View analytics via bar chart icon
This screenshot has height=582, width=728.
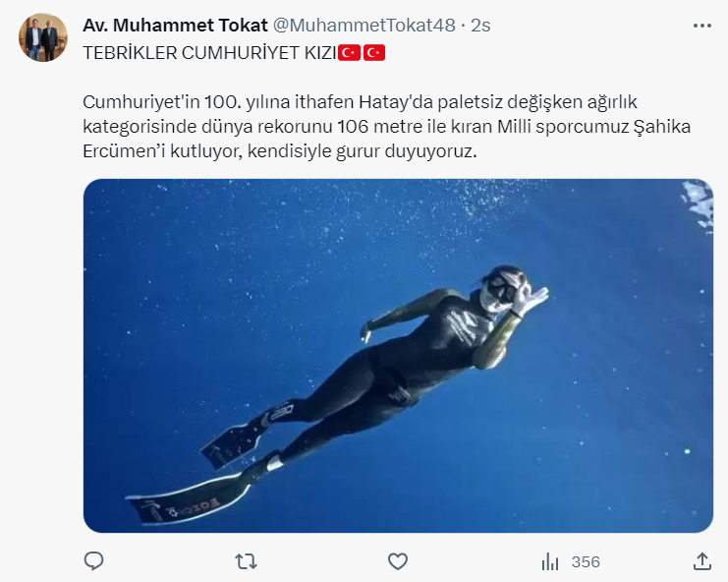pyautogui.click(x=550, y=561)
